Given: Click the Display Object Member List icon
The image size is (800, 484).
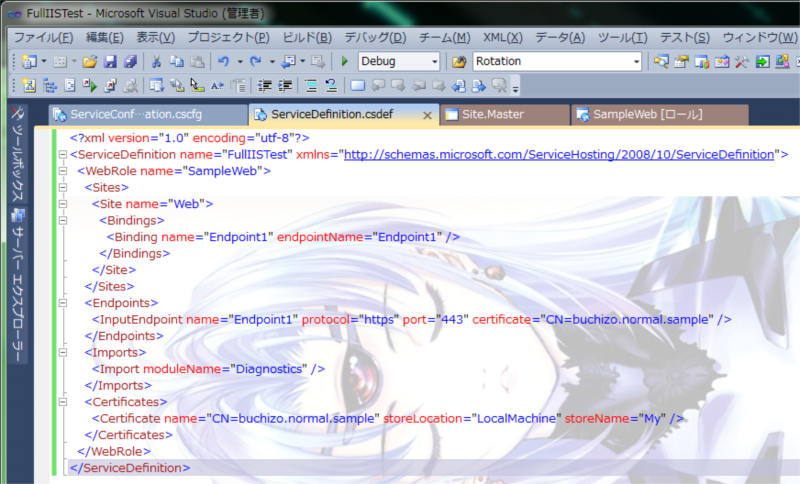Looking at the screenshot, I should pos(156,86).
